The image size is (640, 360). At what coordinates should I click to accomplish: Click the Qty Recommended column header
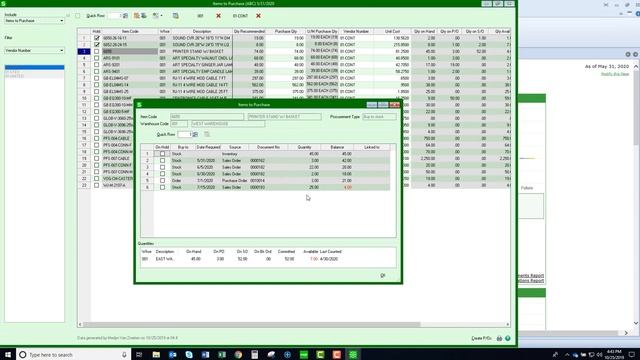(249, 31)
